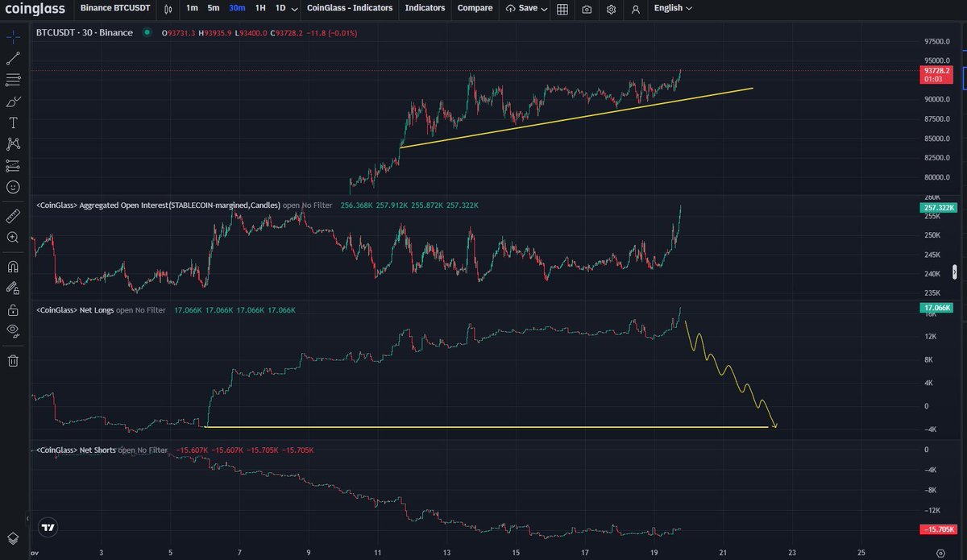The width and height of the screenshot is (967, 560).
Task: Open the time axis settings gear icon
Action: (940, 554)
